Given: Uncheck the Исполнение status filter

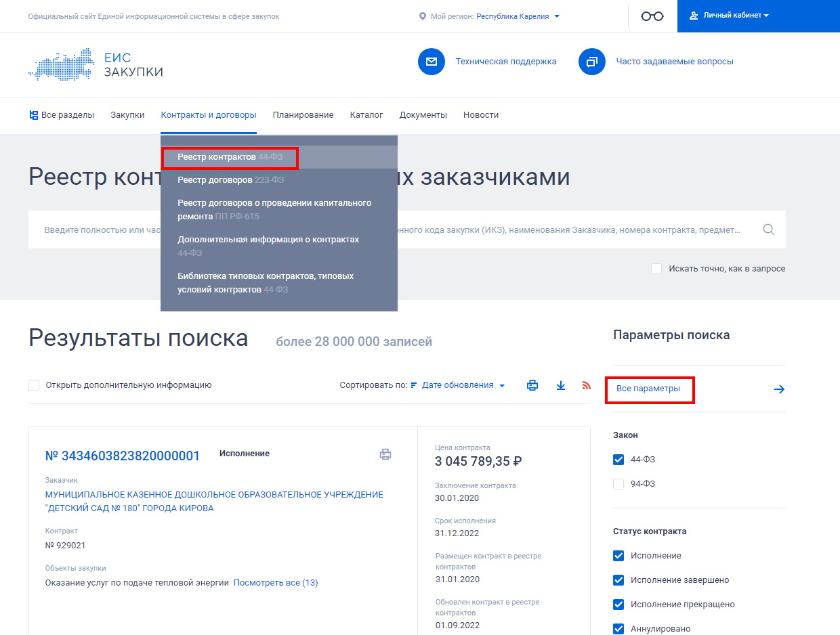Looking at the screenshot, I should [618, 556].
